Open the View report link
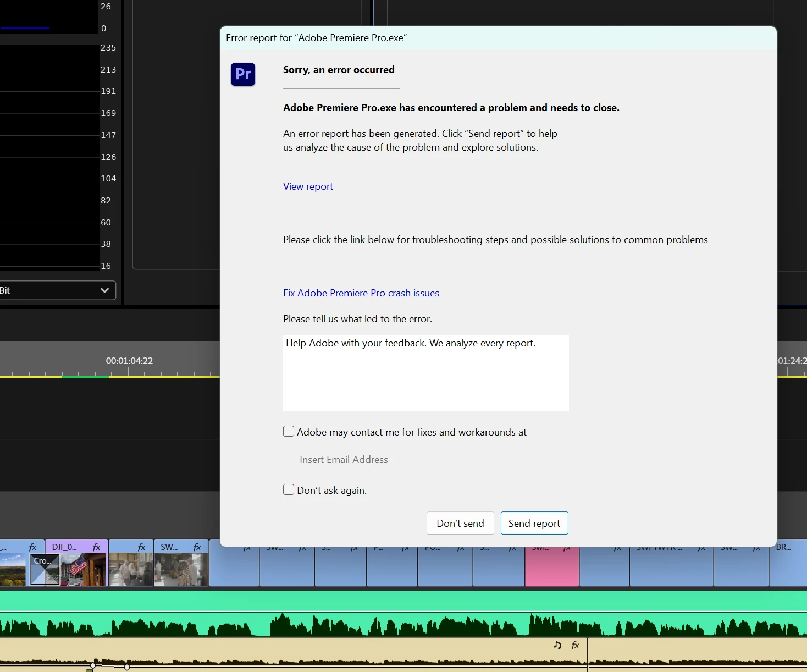The height and width of the screenshot is (672, 807). point(308,186)
